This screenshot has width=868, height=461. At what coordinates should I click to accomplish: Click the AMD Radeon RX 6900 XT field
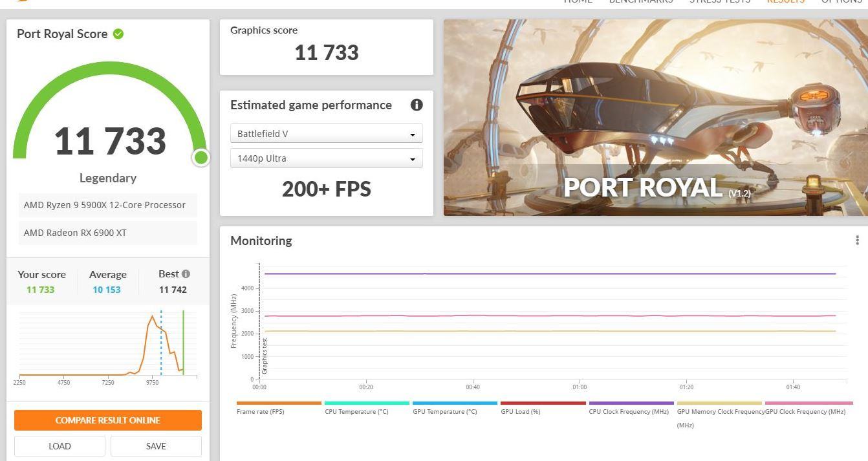107,233
